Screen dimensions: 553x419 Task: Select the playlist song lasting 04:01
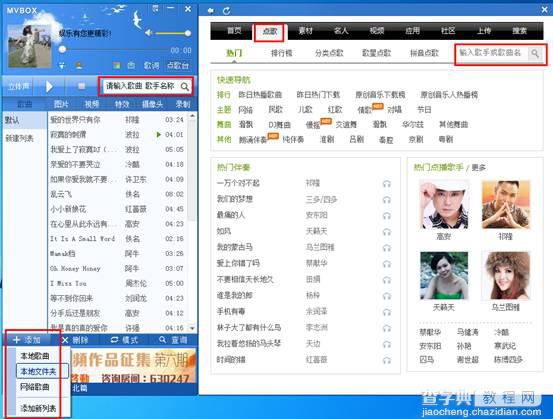117,135
